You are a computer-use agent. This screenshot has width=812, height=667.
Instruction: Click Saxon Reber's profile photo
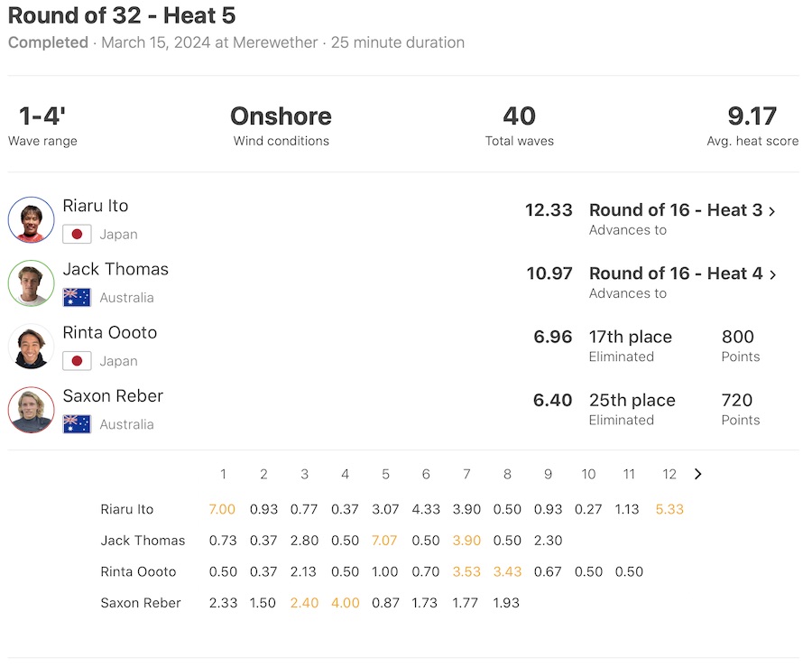[x=32, y=410]
